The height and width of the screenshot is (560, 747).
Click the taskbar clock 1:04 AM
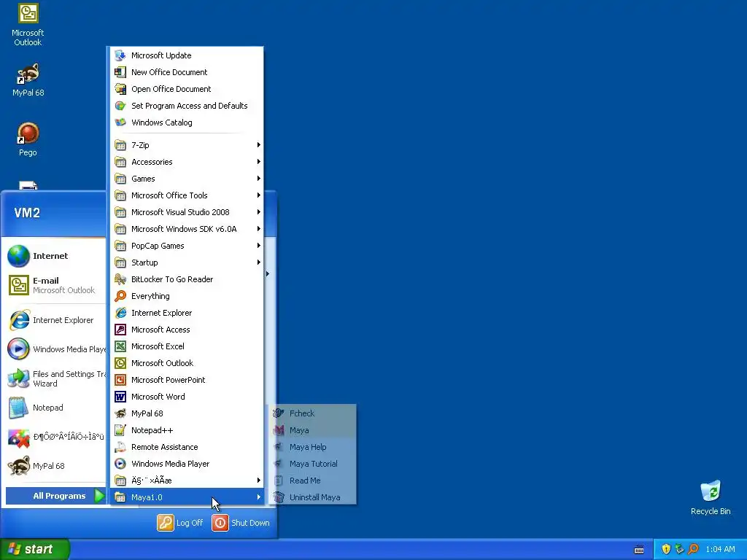(x=720, y=550)
